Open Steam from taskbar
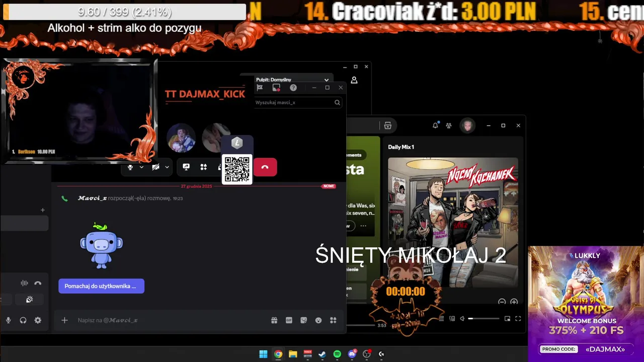 click(x=323, y=354)
